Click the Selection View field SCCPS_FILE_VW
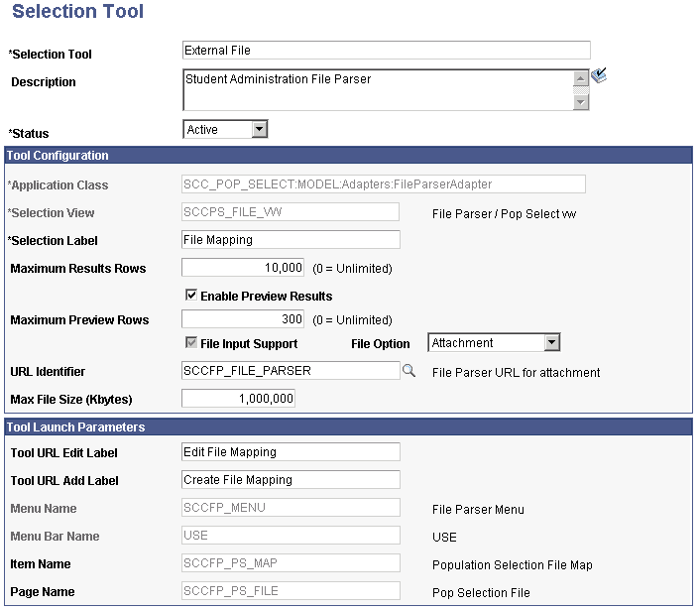This screenshot has width=700, height=609. point(291,211)
